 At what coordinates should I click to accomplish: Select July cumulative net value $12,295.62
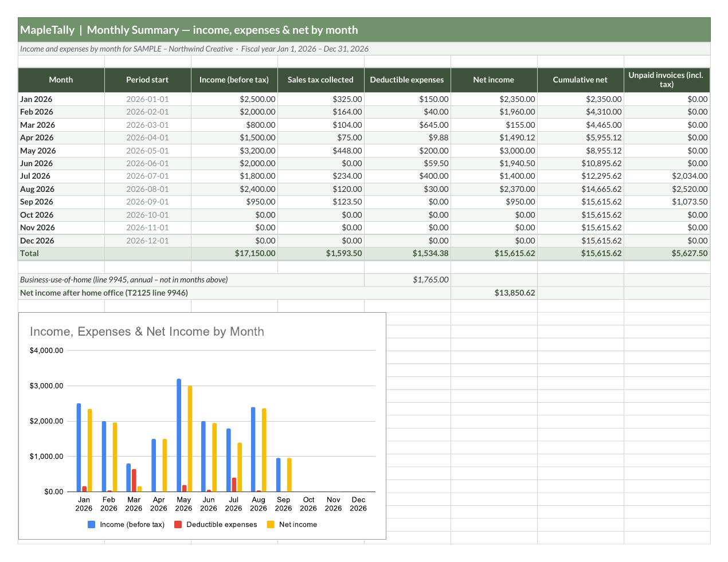(x=581, y=176)
